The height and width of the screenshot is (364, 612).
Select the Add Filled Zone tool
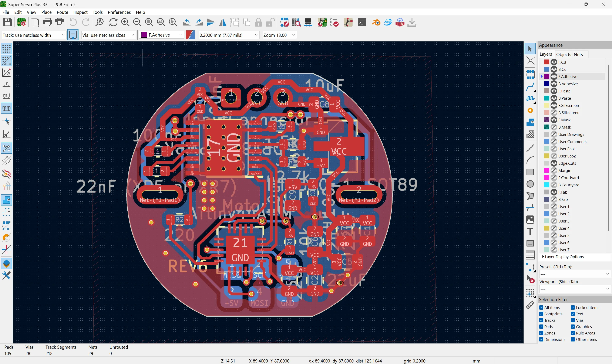point(530,122)
